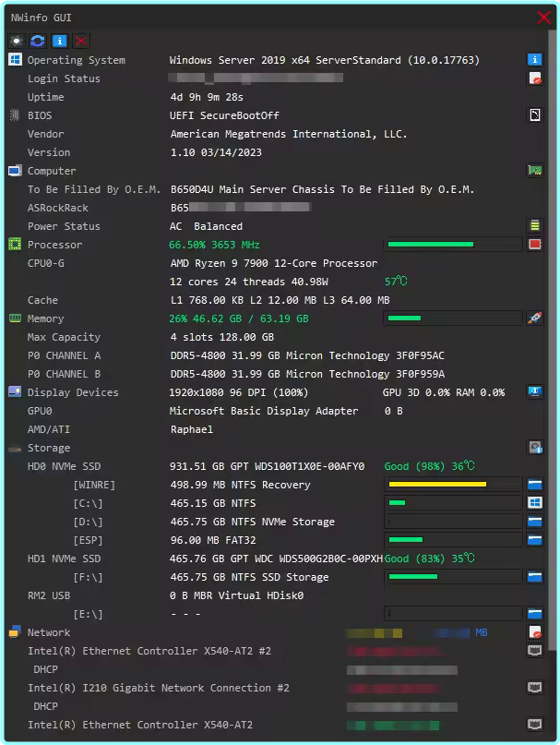Open the blue info icon in the top toolbar
Image resolution: width=560 pixels, height=745 pixels.
pyautogui.click(x=59, y=41)
